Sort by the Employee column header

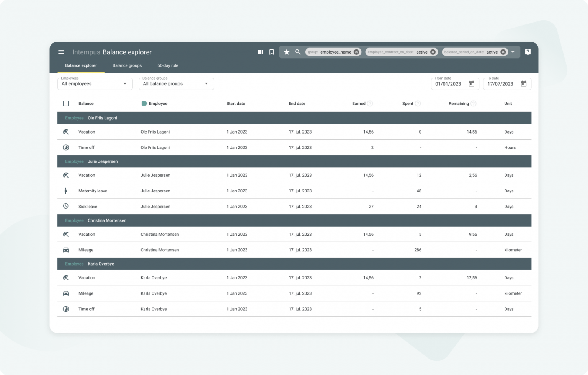coord(158,104)
